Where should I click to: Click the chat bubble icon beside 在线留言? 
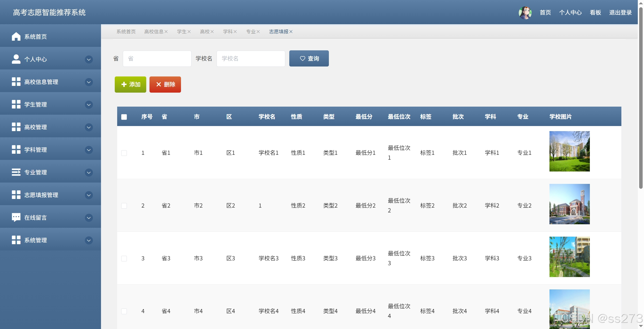tap(16, 217)
